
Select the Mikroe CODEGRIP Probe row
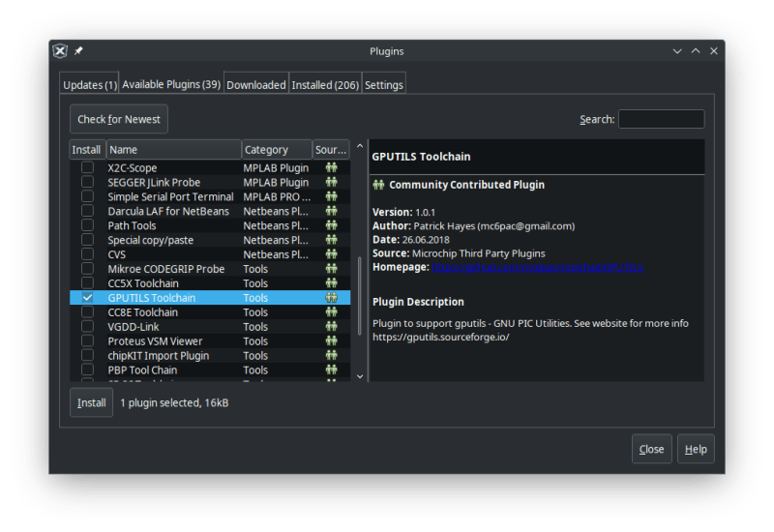(x=210, y=269)
